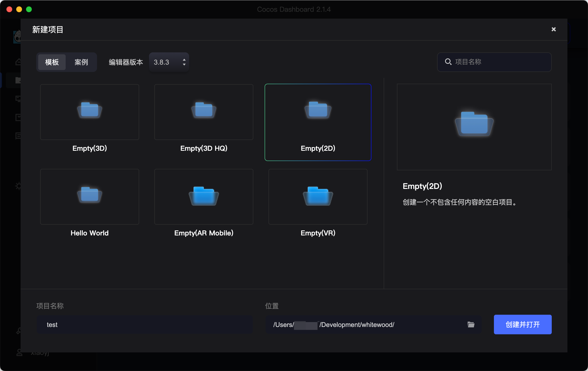Switch to the 模板 tab
The image size is (588, 371).
pyautogui.click(x=52, y=62)
